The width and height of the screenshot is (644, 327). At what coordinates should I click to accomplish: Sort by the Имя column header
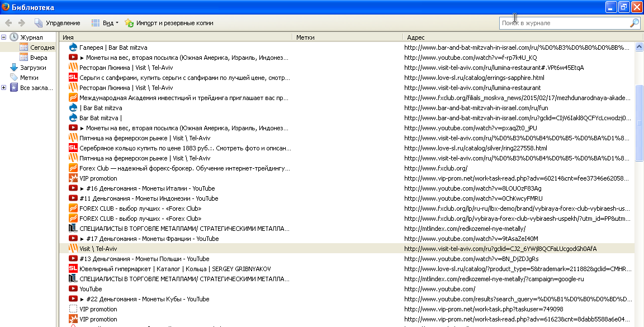[176, 37]
